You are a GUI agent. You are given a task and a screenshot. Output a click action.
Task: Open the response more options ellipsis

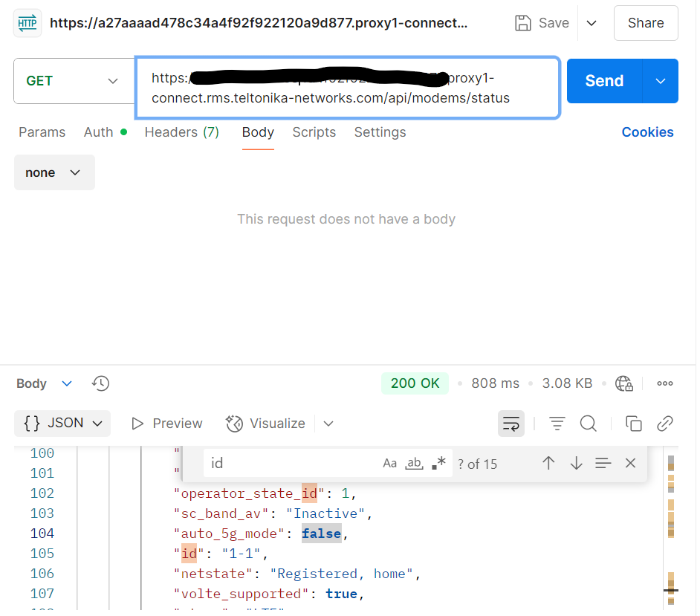(x=665, y=383)
